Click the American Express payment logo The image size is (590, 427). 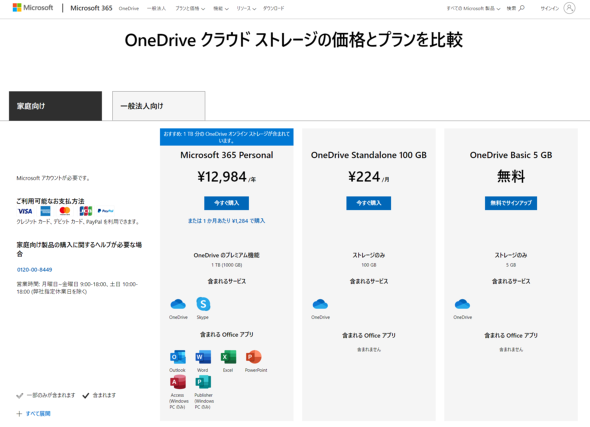pyautogui.click(x=46, y=211)
